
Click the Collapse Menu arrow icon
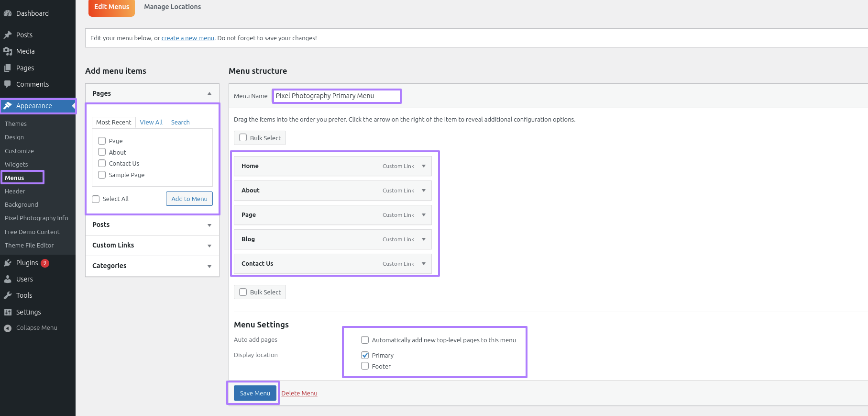pyautogui.click(x=8, y=328)
